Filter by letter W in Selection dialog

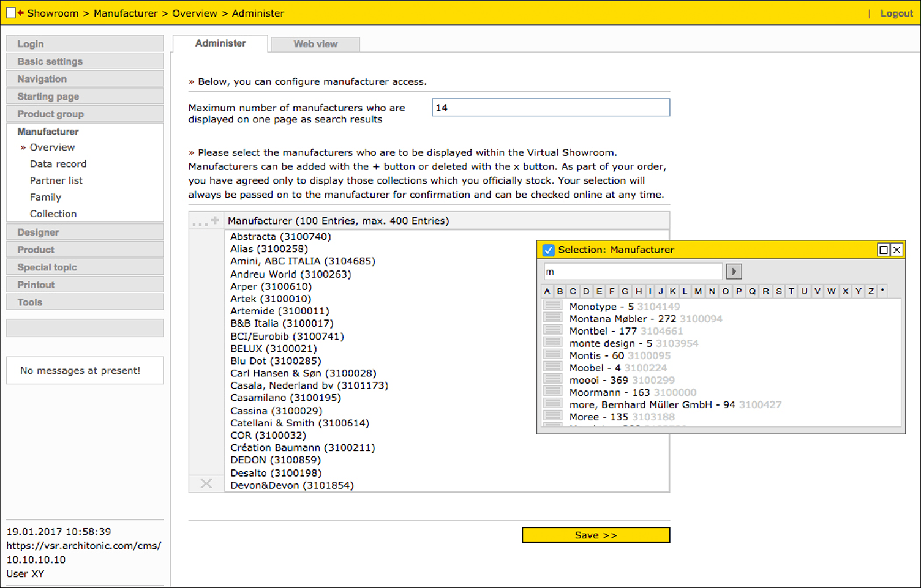(831, 291)
